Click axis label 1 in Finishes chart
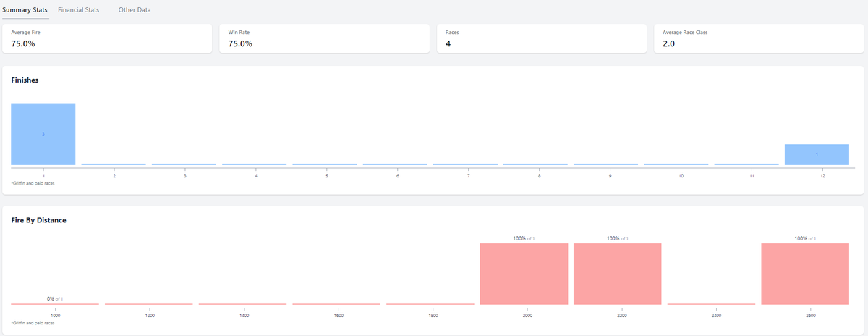 pos(43,176)
